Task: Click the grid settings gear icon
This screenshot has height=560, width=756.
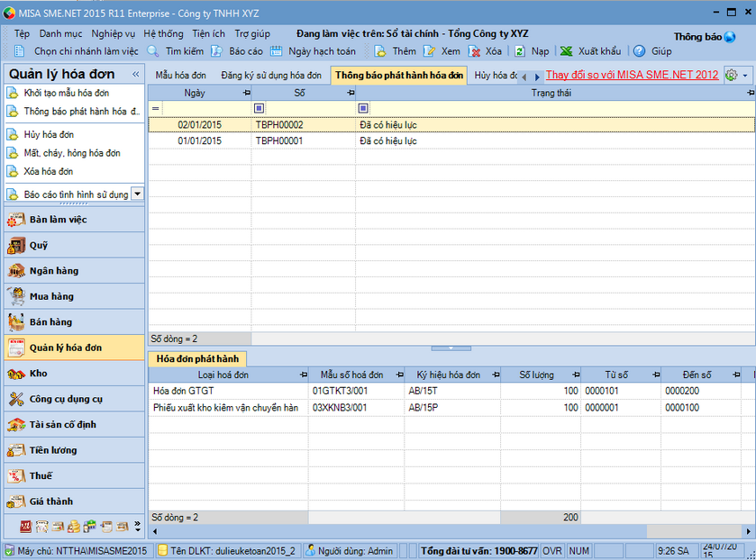Action: click(x=732, y=76)
